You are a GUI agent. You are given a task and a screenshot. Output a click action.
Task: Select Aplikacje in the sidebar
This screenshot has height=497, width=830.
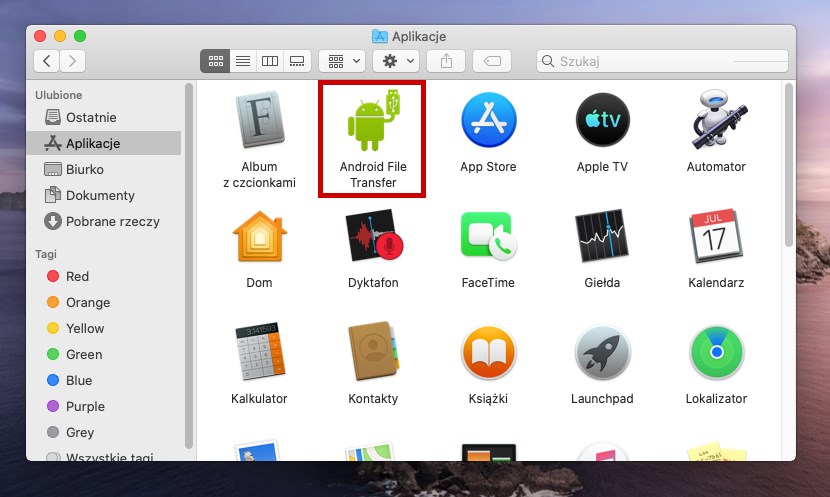coord(104,143)
